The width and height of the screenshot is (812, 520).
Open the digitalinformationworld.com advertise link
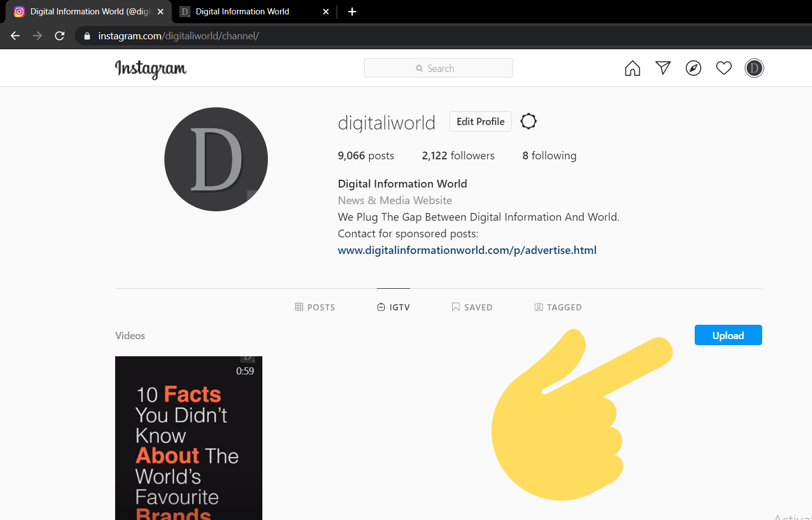point(467,250)
